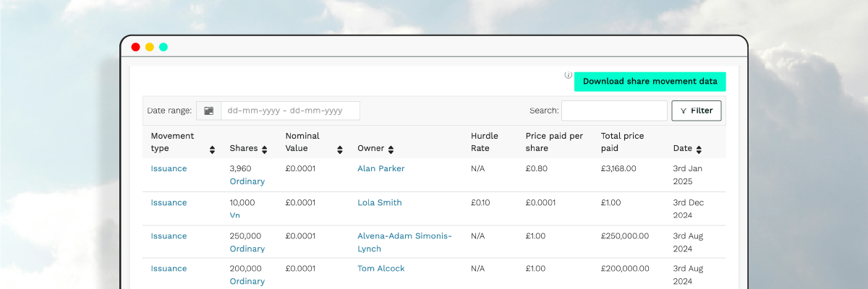Type in the Search field
Image resolution: width=868 pixels, height=289 pixels.
[x=613, y=111]
